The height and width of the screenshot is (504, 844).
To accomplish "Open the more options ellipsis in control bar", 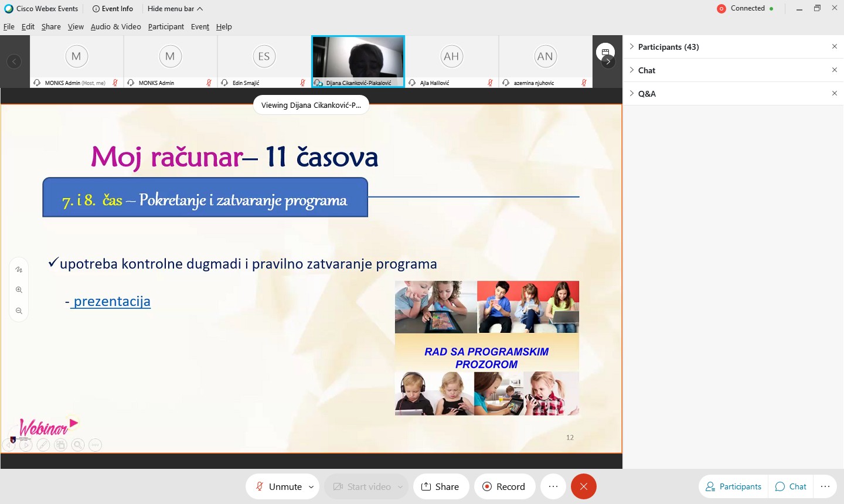I will click(x=553, y=486).
